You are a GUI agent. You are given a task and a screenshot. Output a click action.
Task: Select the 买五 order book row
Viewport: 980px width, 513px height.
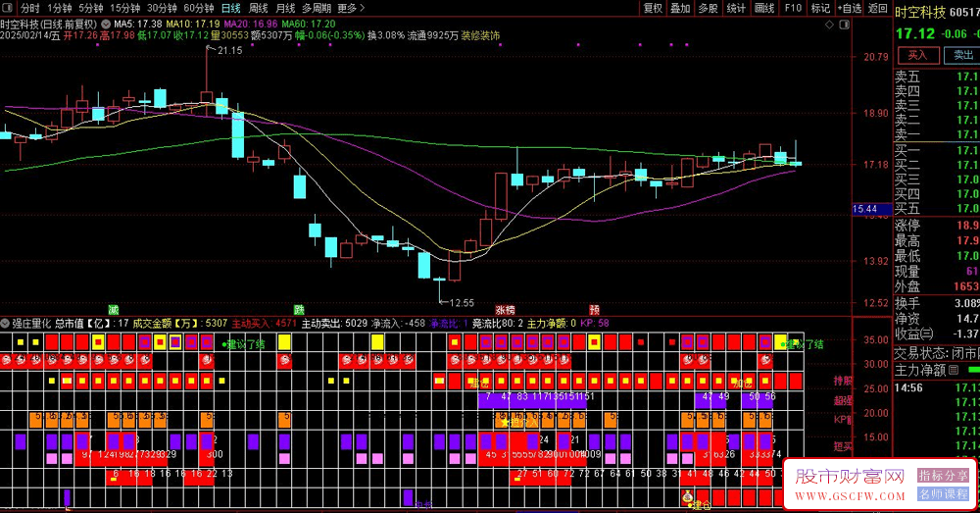click(937, 208)
